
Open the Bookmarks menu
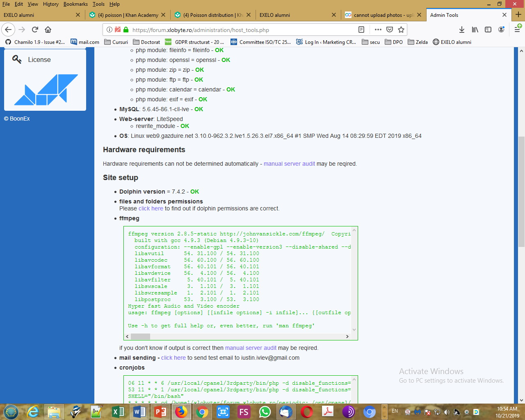[75, 4]
